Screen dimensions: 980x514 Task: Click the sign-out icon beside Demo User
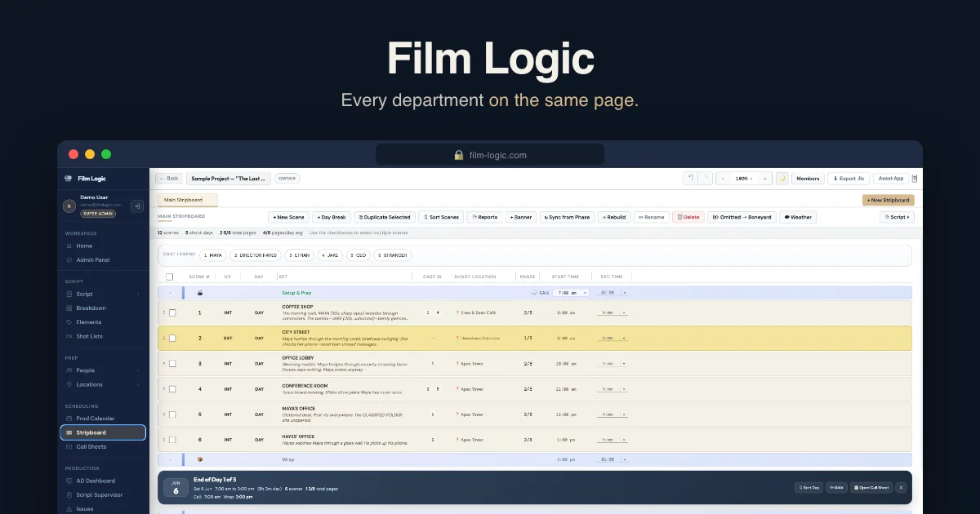pos(137,206)
